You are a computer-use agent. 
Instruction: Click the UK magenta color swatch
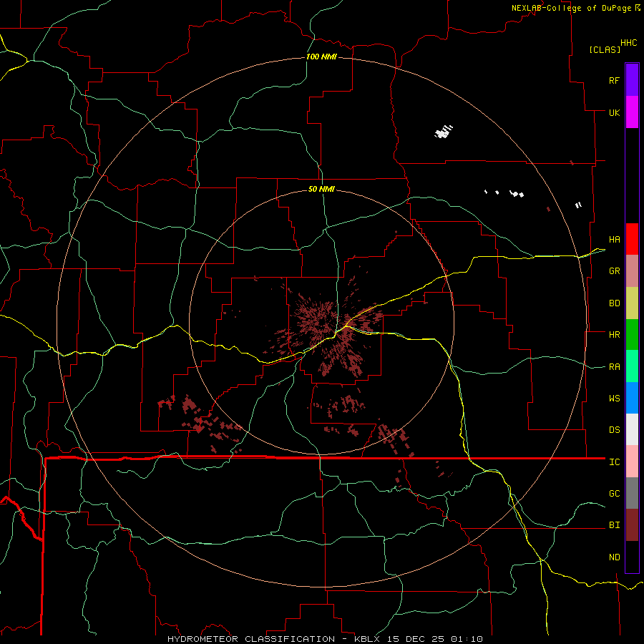632,112
